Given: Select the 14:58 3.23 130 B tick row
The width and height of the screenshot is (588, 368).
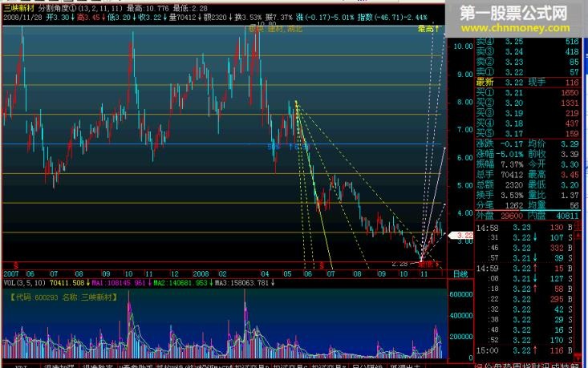Looking at the screenshot, I should [x=525, y=228].
